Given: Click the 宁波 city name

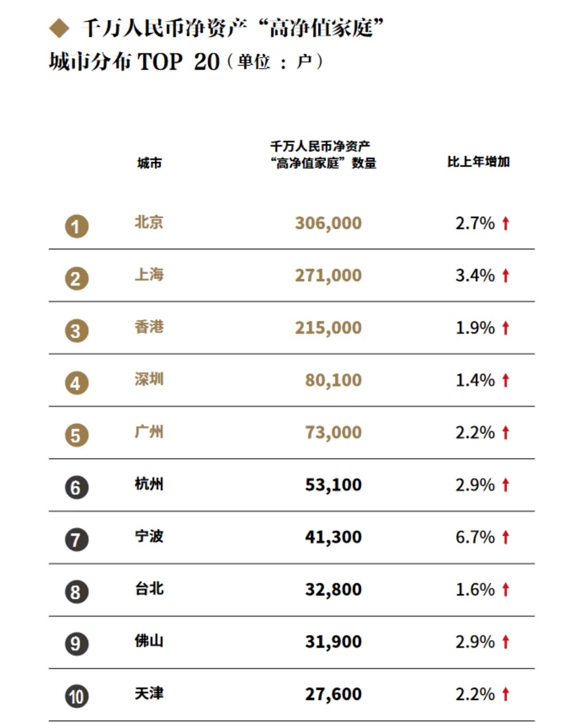Looking at the screenshot, I should pos(149,536).
